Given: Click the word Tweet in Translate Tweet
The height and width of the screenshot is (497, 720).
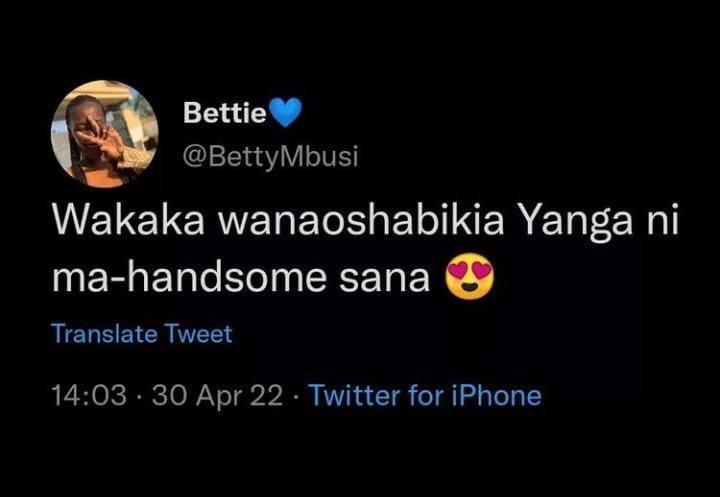Looking at the screenshot, I should [x=198, y=333].
